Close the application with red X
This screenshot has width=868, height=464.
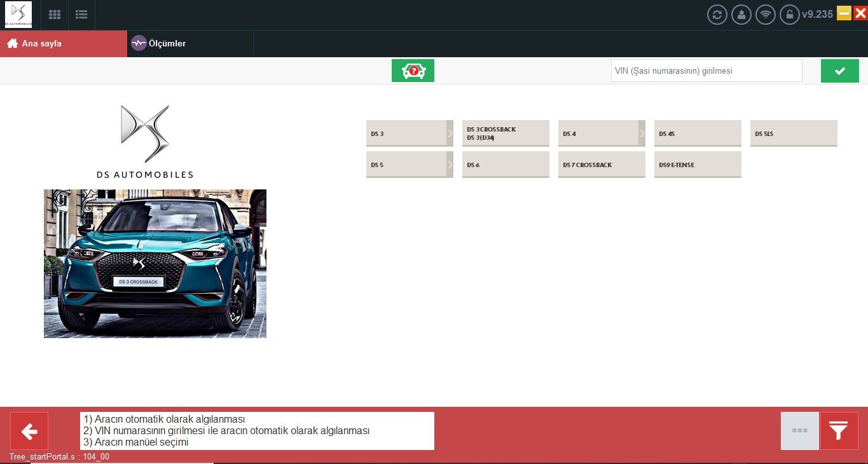[860, 13]
